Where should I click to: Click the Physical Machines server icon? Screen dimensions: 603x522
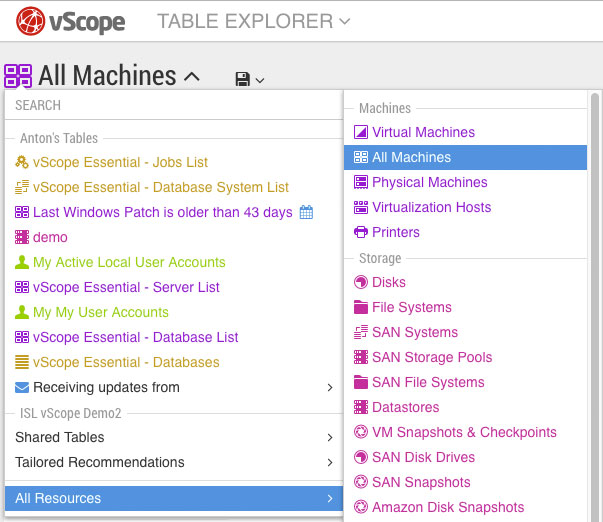(361, 182)
